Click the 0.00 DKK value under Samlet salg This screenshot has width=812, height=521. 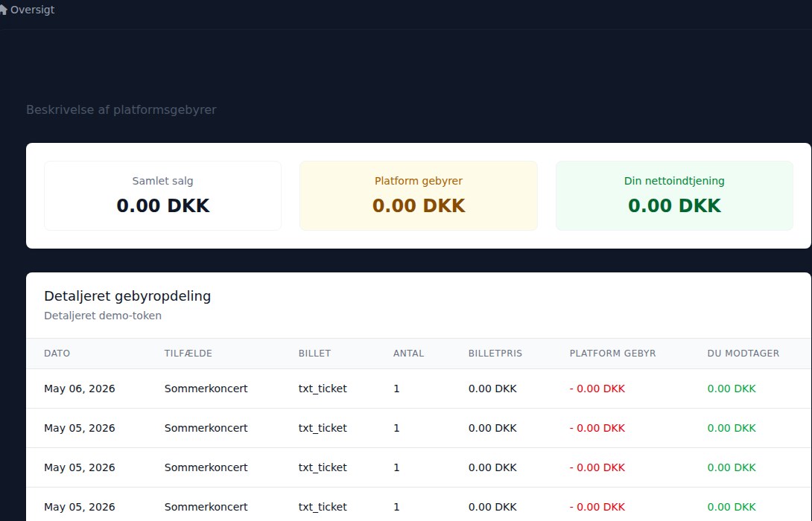coord(162,205)
